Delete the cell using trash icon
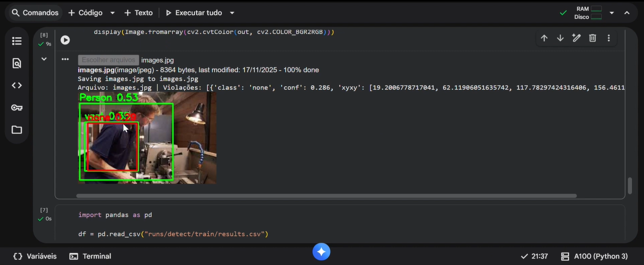644x265 pixels. point(592,38)
